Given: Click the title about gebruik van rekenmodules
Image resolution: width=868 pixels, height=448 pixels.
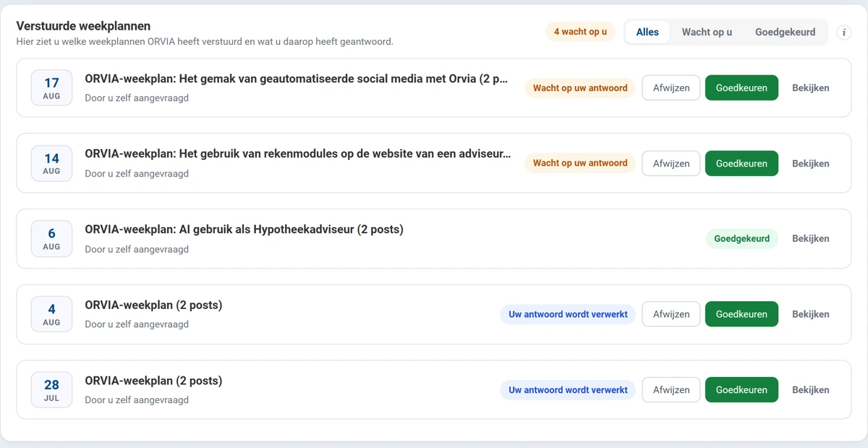Looking at the screenshot, I should point(297,154).
